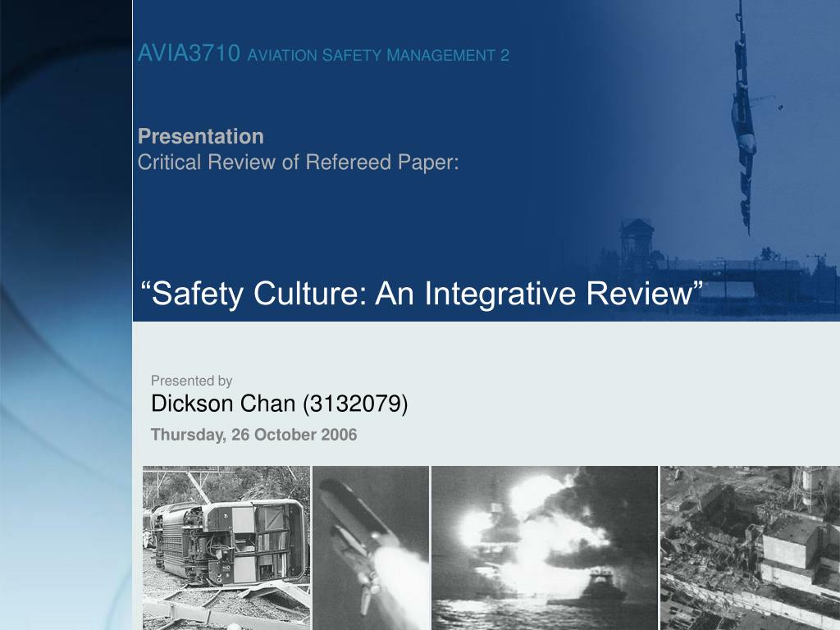The image size is (840, 630).
Task: Select presenter name 'Dickson Chan (3132079)'
Action: pyautogui.click(x=279, y=404)
